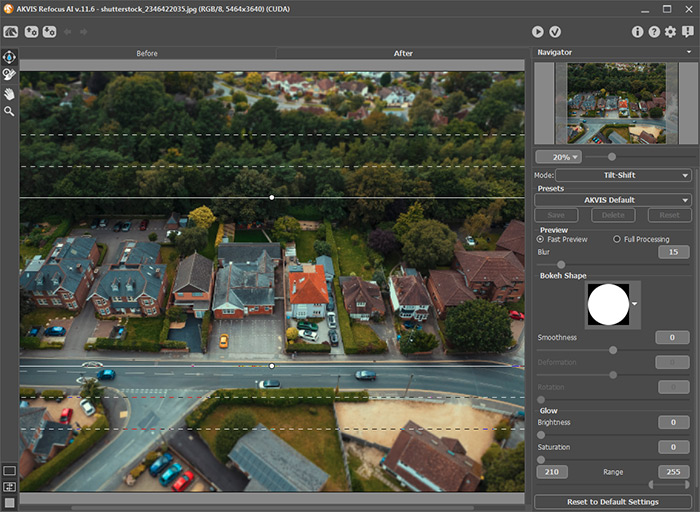
Task: Click the redo arrow icon
Action: (83, 32)
